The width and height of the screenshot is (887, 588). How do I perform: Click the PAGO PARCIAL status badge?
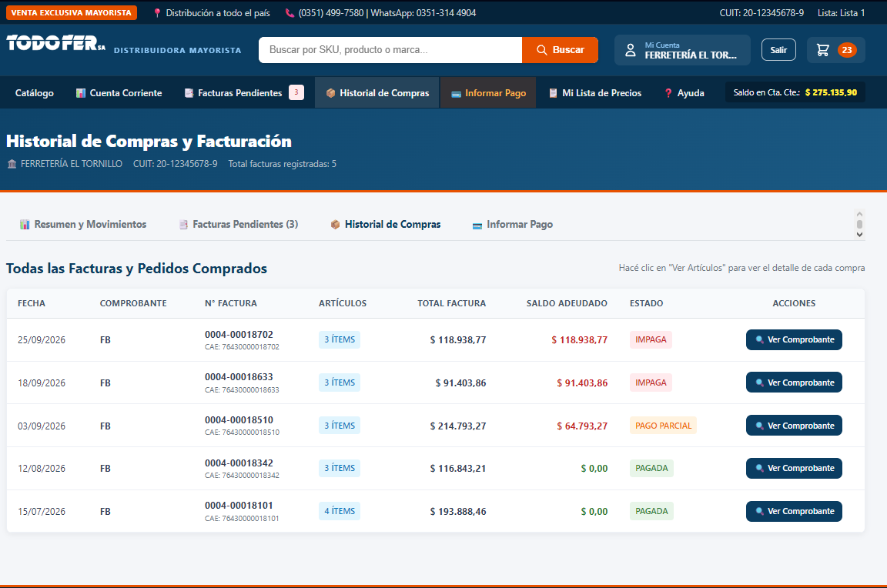click(x=663, y=426)
